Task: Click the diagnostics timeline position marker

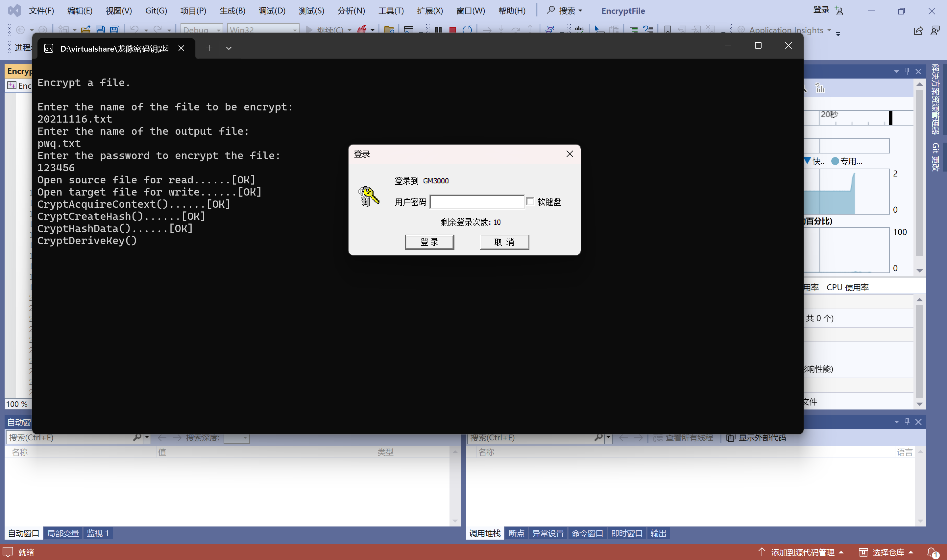Action: pos(891,117)
